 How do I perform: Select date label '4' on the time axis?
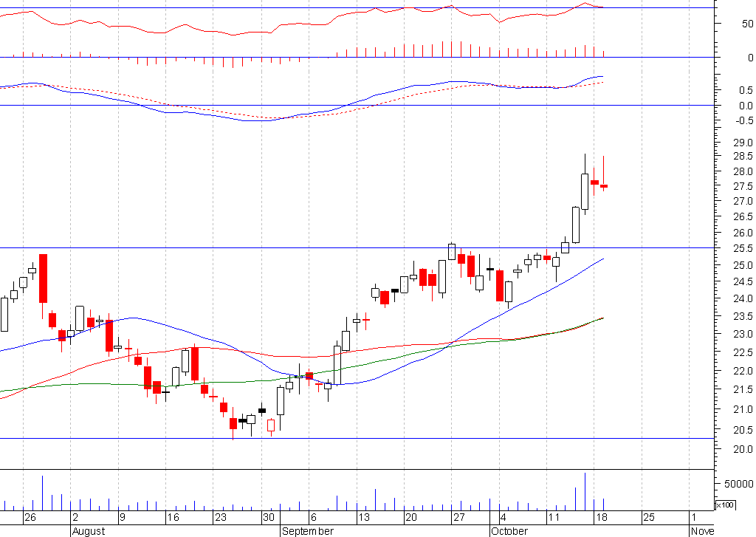pos(504,518)
